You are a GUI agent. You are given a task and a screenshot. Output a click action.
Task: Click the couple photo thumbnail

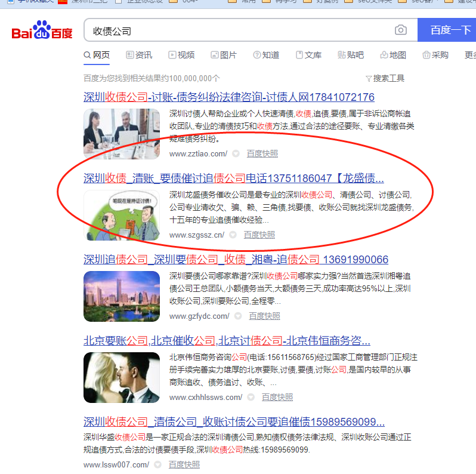122,377
